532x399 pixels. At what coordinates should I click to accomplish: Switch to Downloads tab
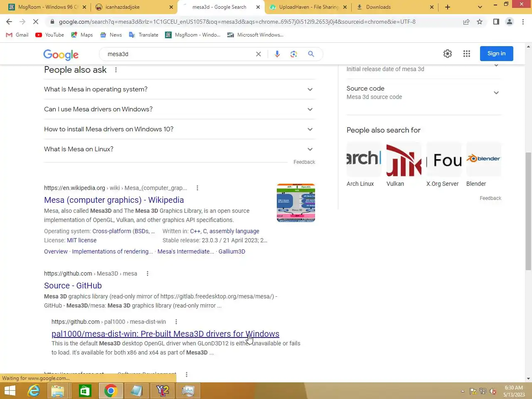coord(395,7)
